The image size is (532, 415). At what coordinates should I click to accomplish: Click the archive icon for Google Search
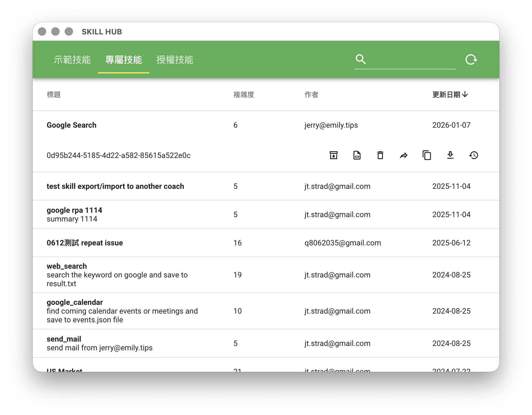pos(333,155)
